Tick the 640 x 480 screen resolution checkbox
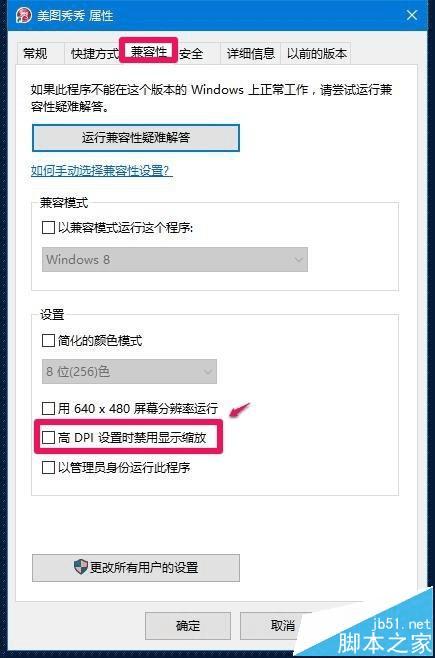This screenshot has width=435, height=658. [48, 408]
